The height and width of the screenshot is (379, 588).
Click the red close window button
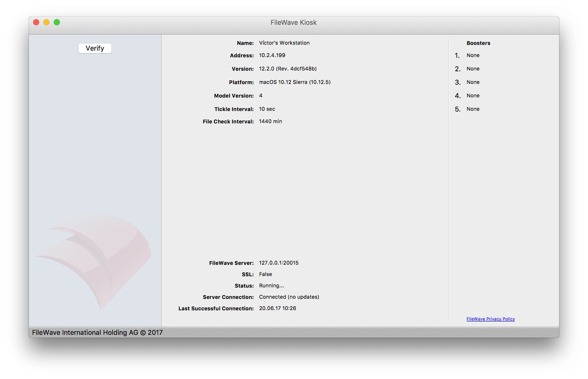pos(36,22)
